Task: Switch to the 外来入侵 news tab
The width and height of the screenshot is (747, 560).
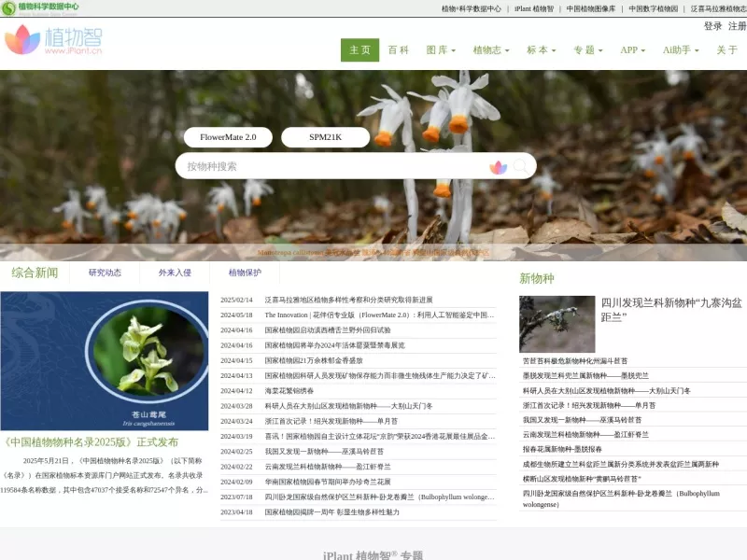Action: 175,273
